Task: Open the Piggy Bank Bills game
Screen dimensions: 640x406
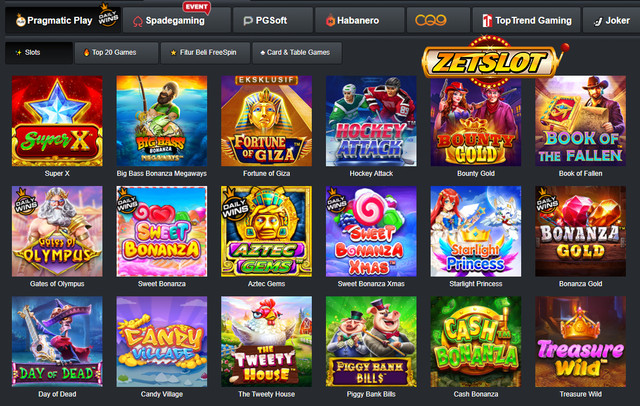Action: pos(371,342)
